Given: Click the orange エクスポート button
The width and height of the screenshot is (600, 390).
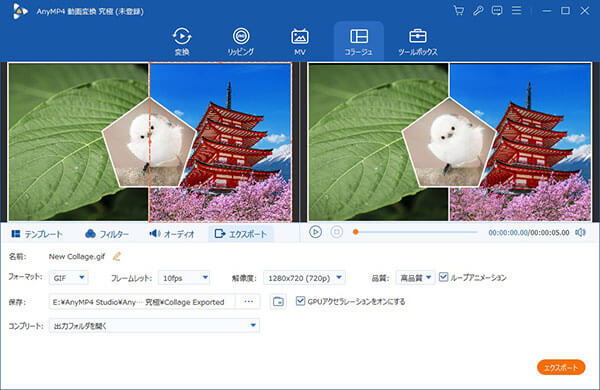Looking at the screenshot, I should click(x=561, y=367).
